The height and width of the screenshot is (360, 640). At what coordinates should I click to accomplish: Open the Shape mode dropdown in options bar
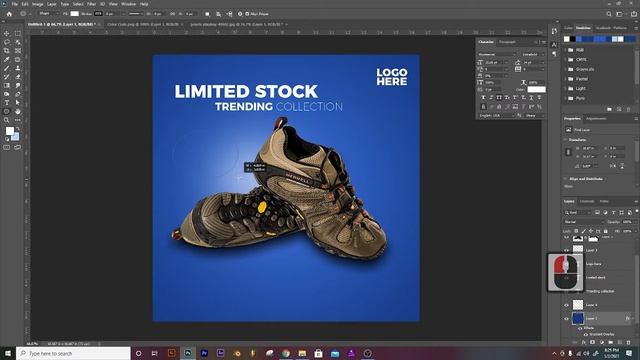point(48,13)
